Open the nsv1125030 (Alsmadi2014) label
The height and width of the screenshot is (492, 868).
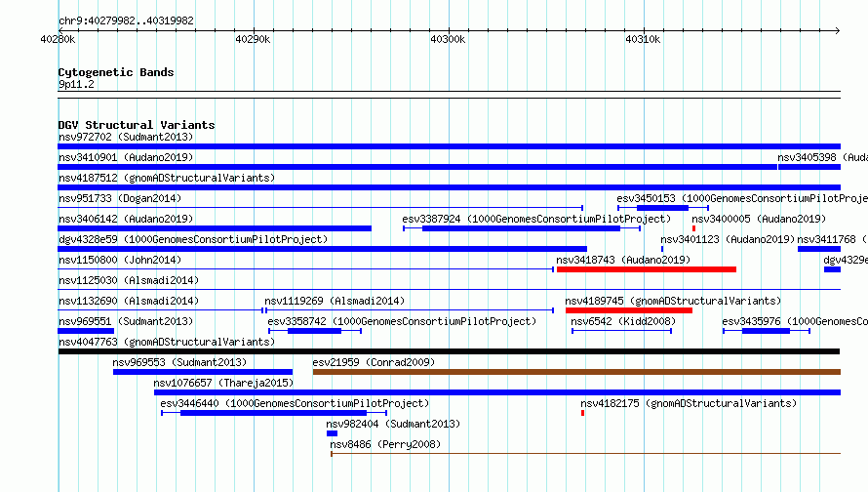129,280
